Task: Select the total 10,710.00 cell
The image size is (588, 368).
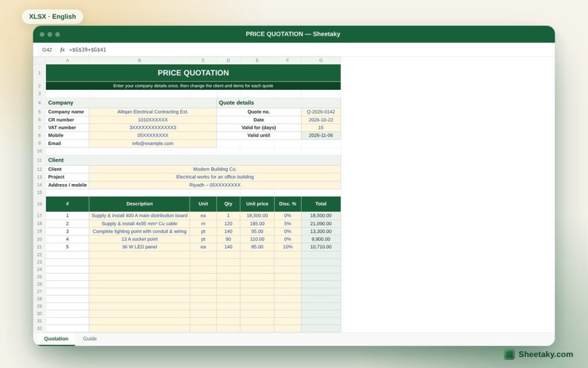Action: point(320,247)
